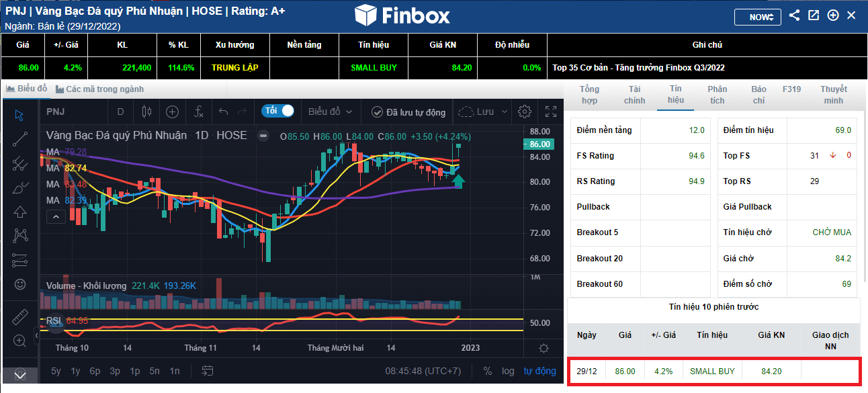Set chart range to 1y

click(76, 371)
